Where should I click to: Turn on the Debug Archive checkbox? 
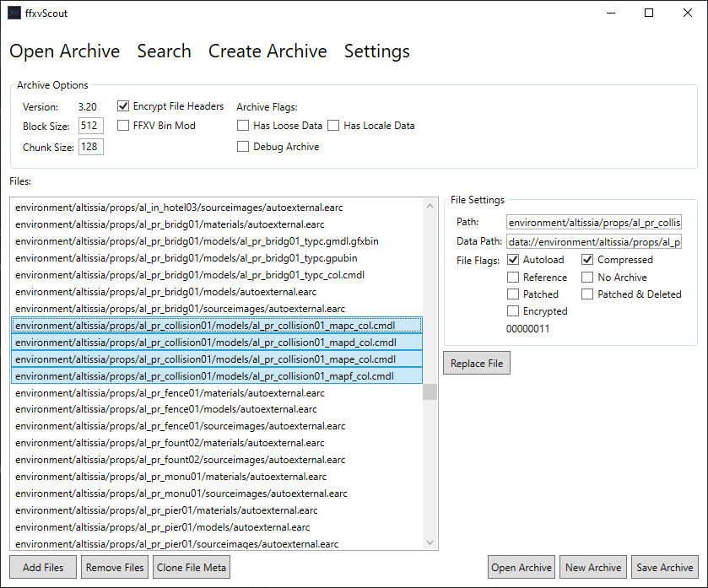(x=244, y=147)
